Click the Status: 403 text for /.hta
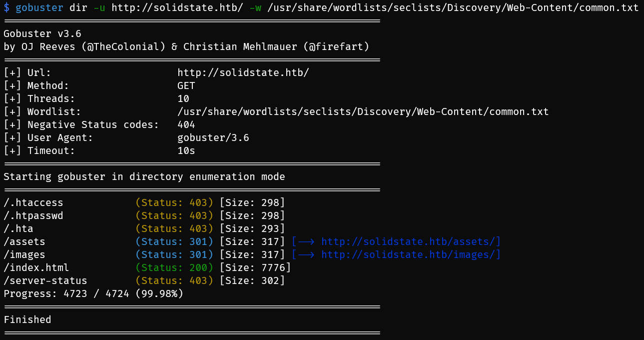Screen dimensions: 644x340 click(174, 228)
